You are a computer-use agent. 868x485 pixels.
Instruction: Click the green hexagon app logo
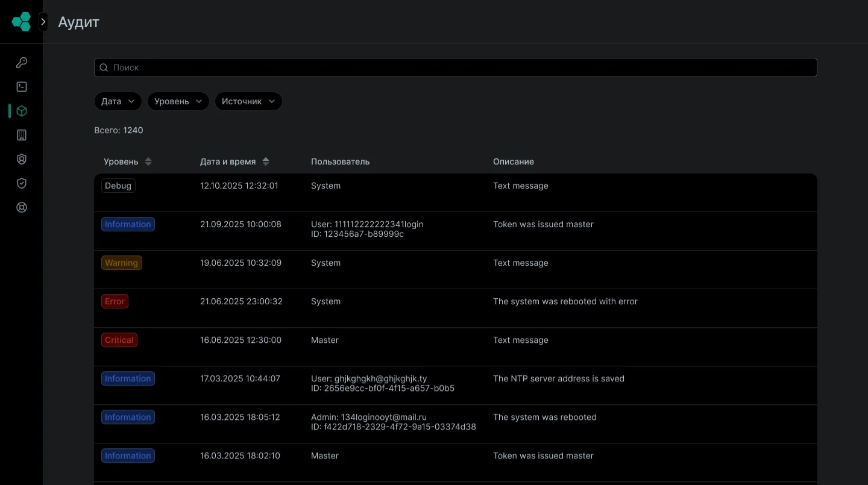click(x=21, y=22)
